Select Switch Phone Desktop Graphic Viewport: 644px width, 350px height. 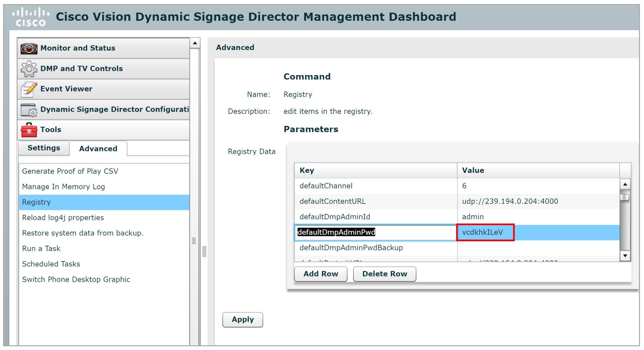click(104, 279)
